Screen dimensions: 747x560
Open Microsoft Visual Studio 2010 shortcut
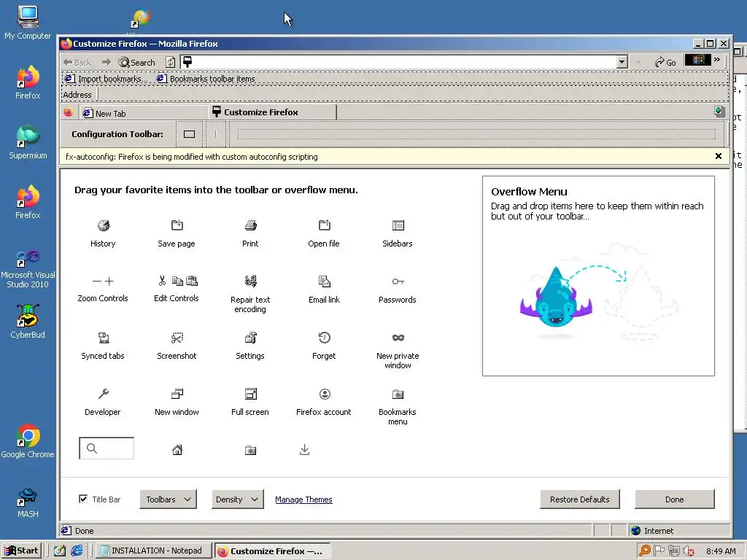point(28,269)
